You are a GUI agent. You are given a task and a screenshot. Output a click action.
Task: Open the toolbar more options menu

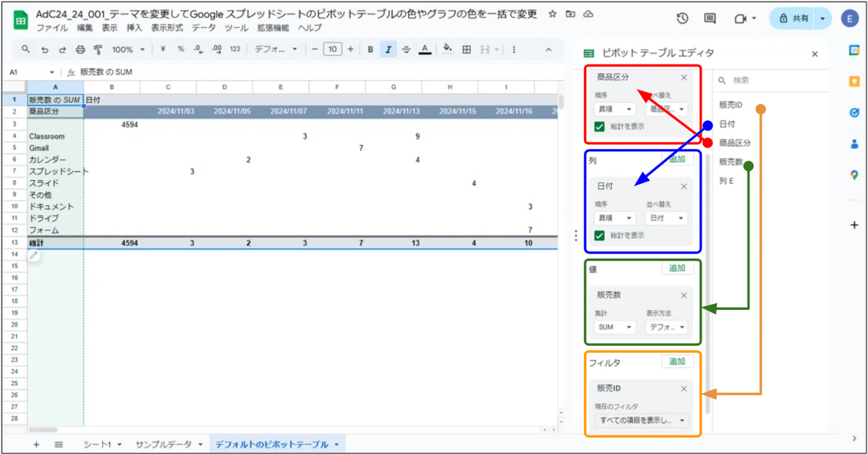pyautogui.click(x=514, y=49)
